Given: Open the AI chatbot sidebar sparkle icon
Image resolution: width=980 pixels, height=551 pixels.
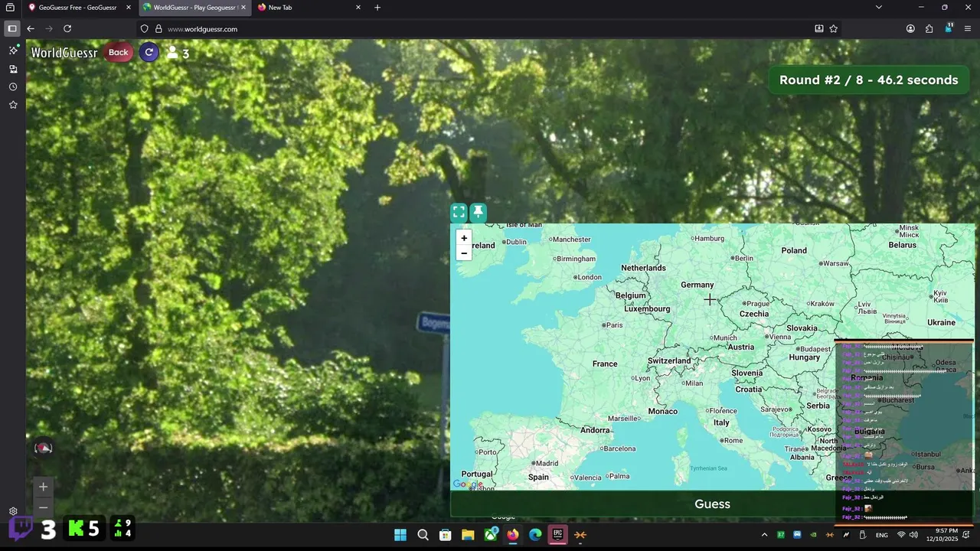Looking at the screenshot, I should (13, 51).
